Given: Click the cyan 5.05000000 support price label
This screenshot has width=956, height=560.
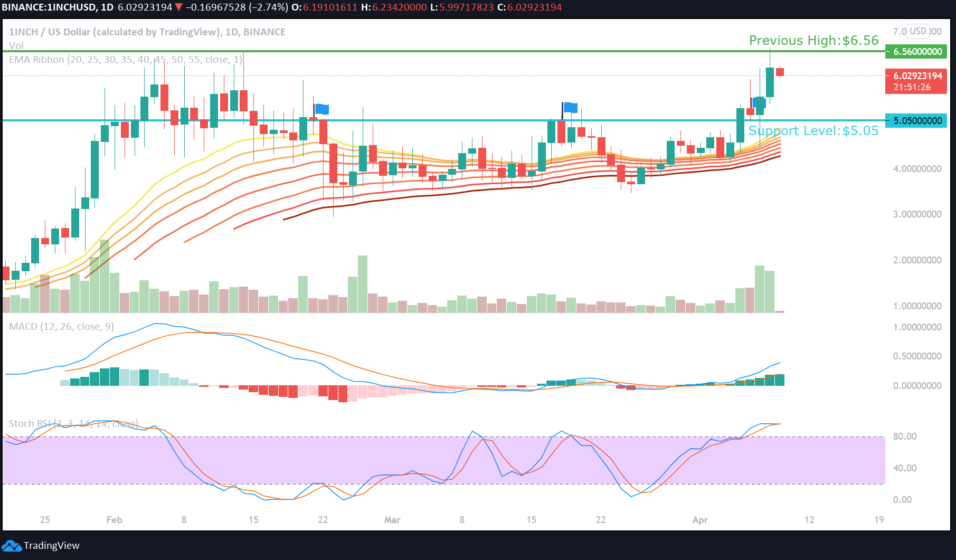Looking at the screenshot, I should [916, 121].
